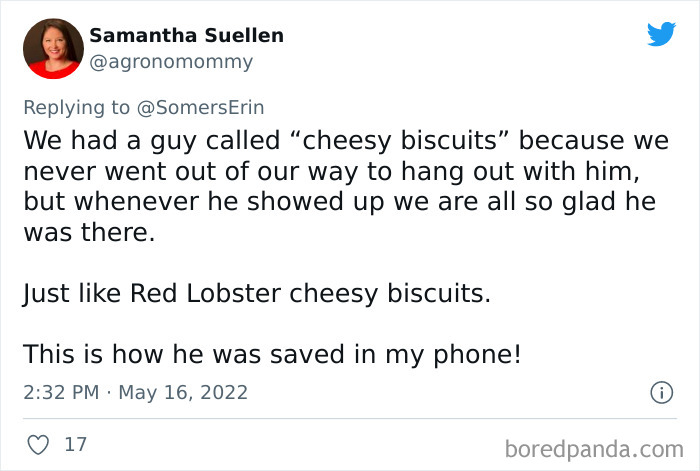Viewport: 700px width, 471px height.
Task: Open the 2:32 PM timestamp
Action: pos(61,392)
